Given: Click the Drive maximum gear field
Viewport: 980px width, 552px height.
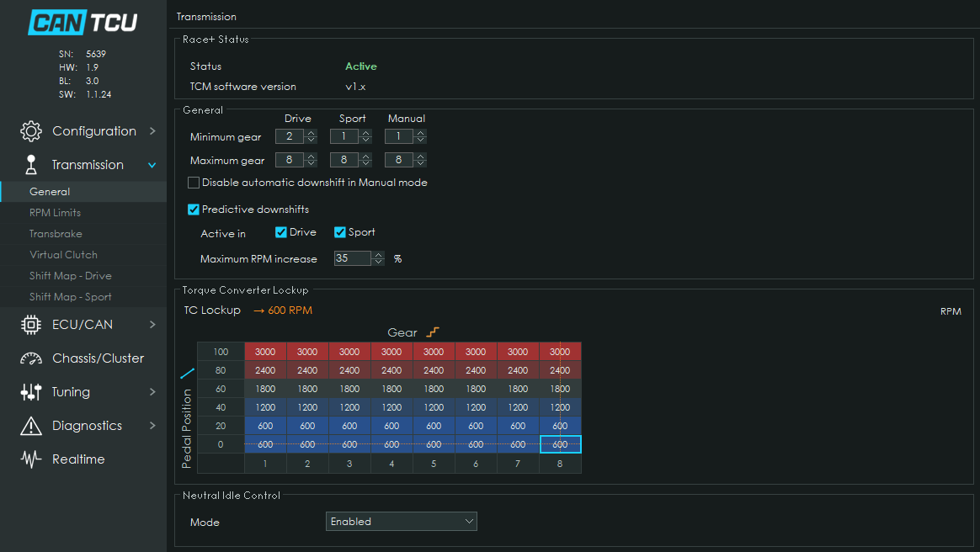Looking at the screenshot, I should [290, 160].
